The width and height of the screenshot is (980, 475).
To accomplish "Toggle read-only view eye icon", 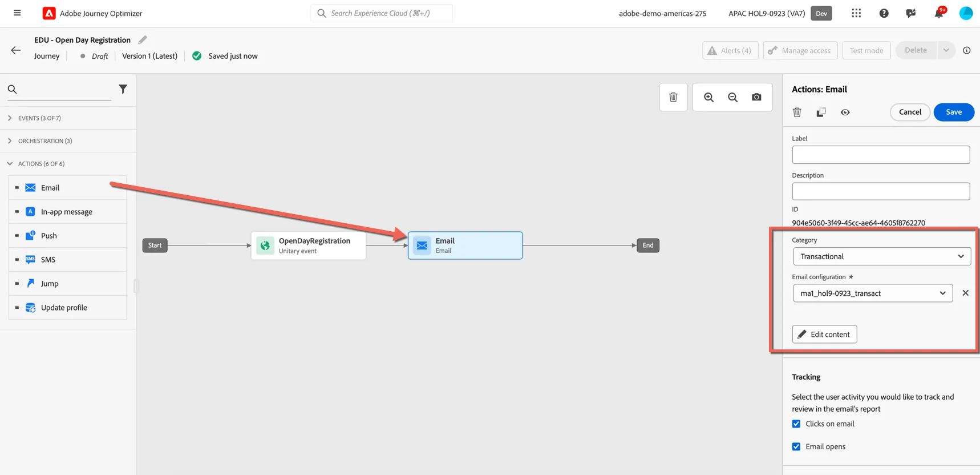I will click(845, 112).
